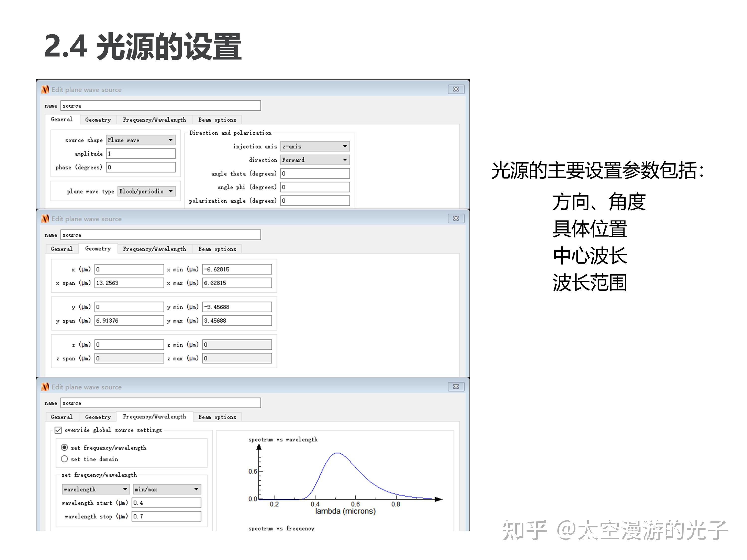
Task: Click the Lumerical logo on middle dialog title bar
Action: (x=46, y=219)
